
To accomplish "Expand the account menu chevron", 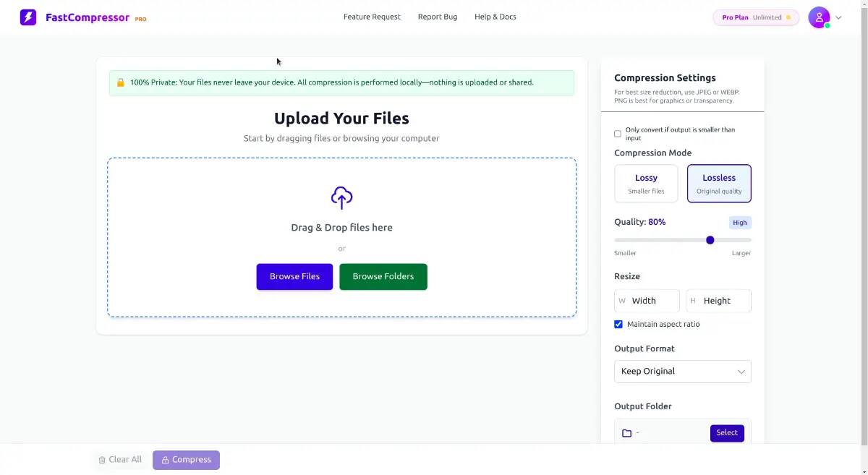I will [839, 17].
